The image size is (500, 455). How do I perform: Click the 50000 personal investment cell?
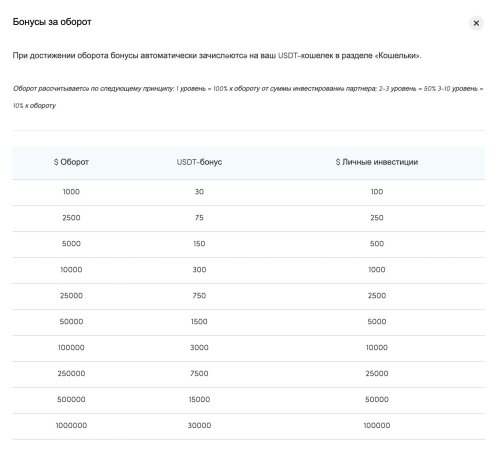pos(377,399)
